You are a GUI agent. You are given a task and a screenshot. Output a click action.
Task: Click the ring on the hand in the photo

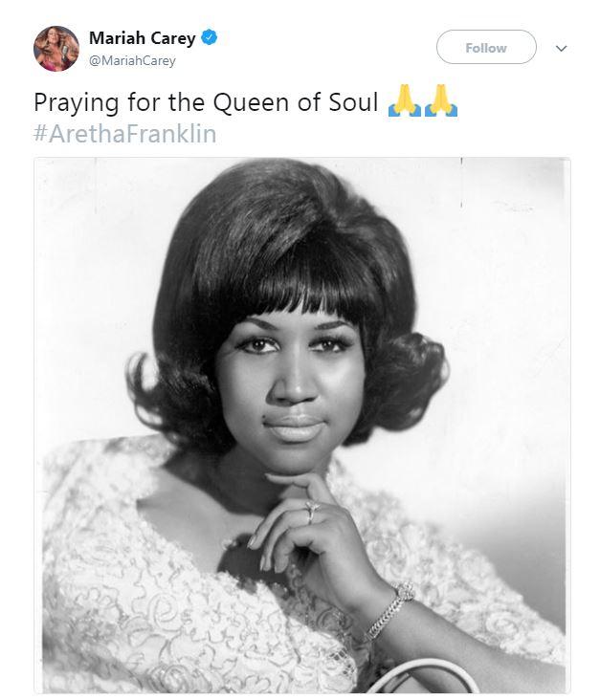pyautogui.click(x=312, y=512)
